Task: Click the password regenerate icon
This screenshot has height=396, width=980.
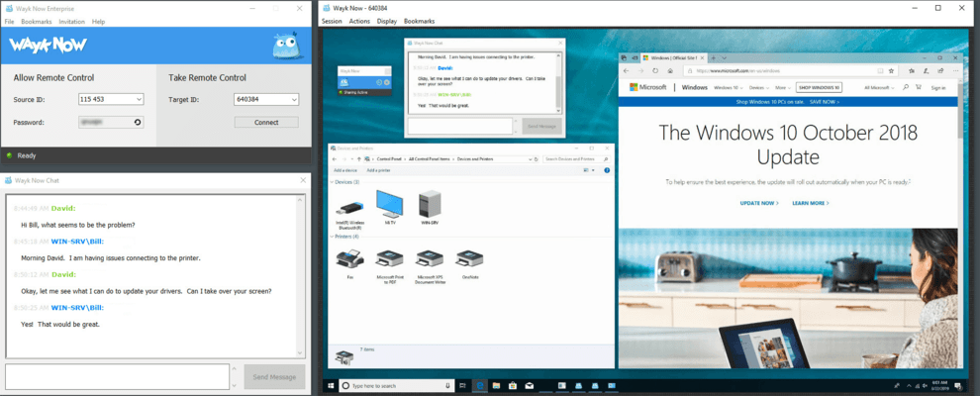Action: tap(138, 122)
